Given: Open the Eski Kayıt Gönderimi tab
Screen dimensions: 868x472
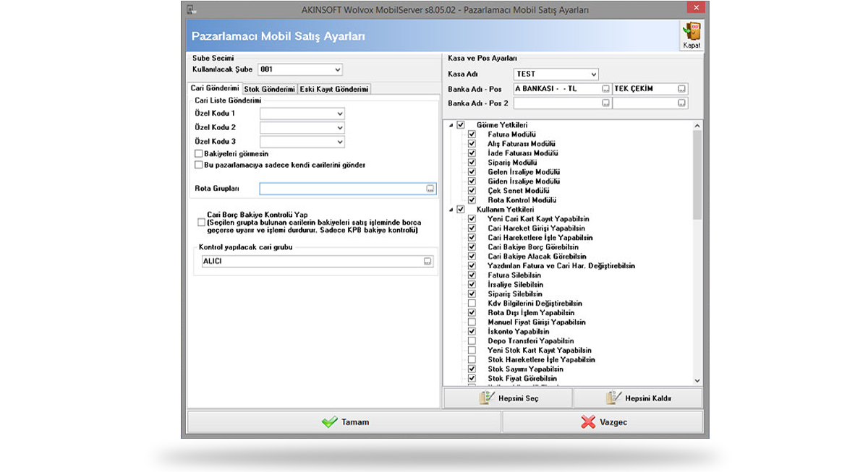Looking at the screenshot, I should click(x=334, y=89).
